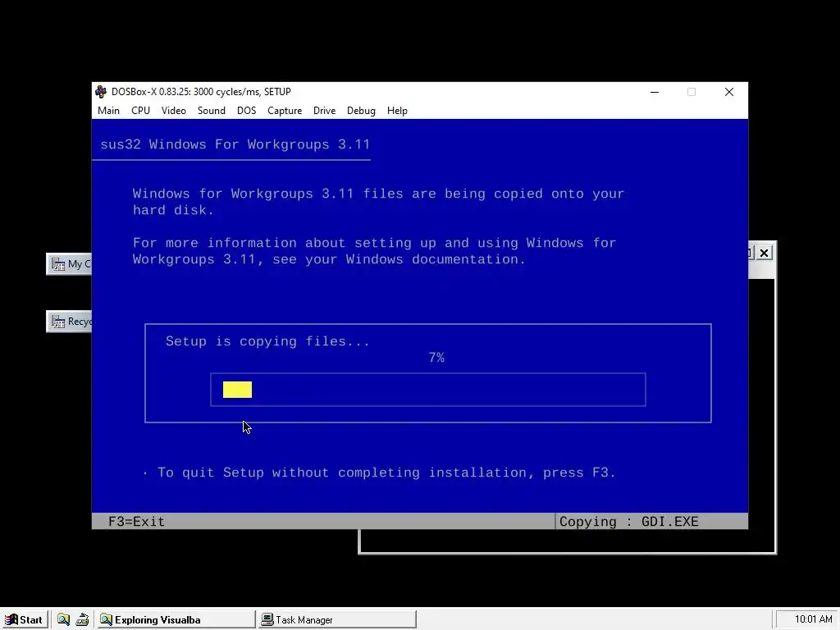Open the Main menu in DOSBox-X
This screenshot has width=840, height=630.
108,111
